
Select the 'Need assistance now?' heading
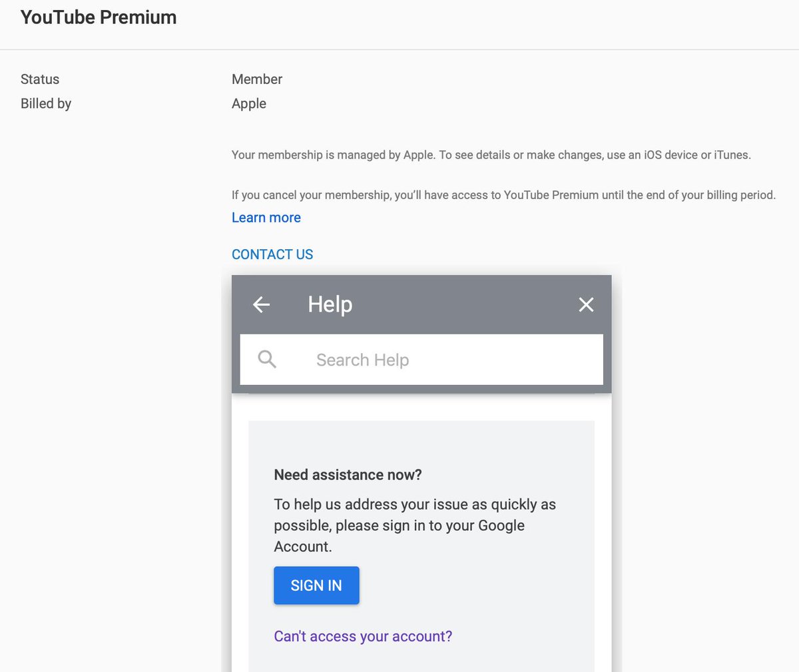tap(348, 475)
